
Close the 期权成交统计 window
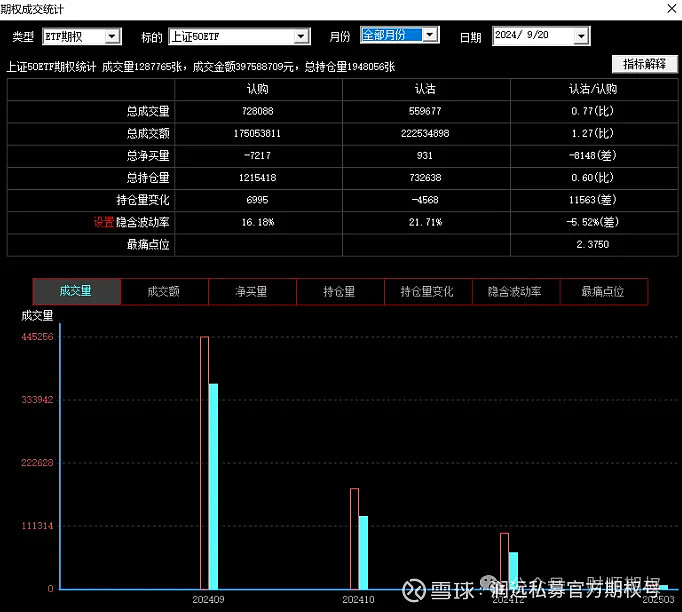(x=672, y=9)
